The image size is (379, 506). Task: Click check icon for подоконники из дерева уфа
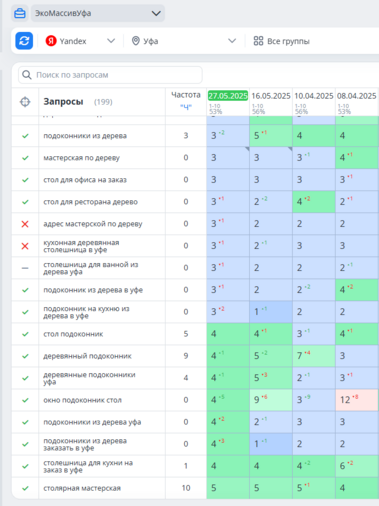tap(25, 422)
